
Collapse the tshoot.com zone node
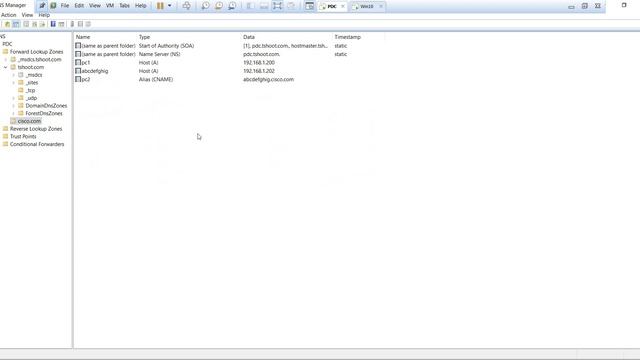6,67
